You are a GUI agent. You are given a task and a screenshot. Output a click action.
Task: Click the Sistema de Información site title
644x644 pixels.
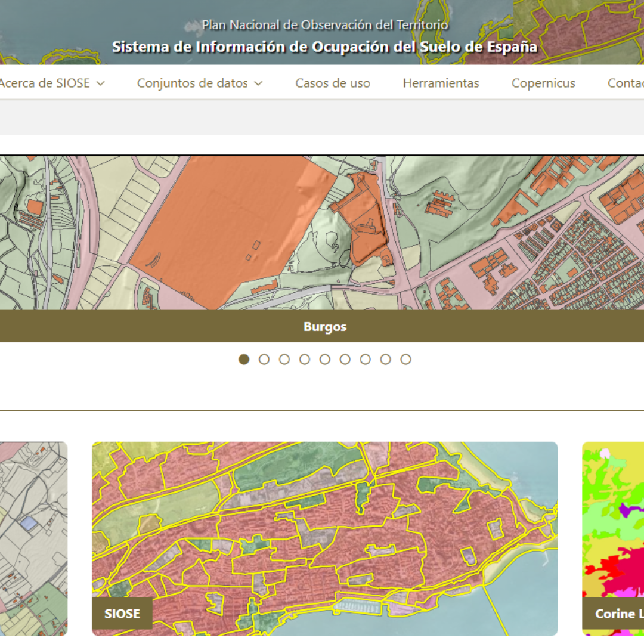(324, 47)
